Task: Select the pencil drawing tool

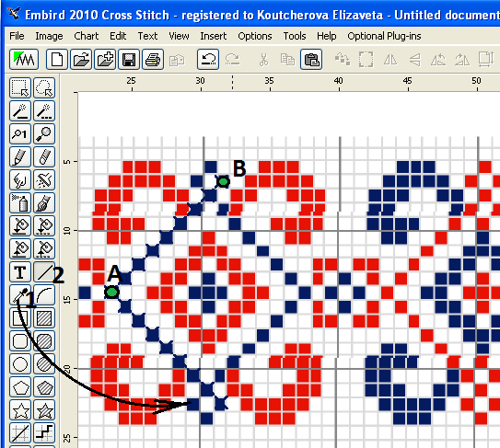Action: click(x=20, y=156)
